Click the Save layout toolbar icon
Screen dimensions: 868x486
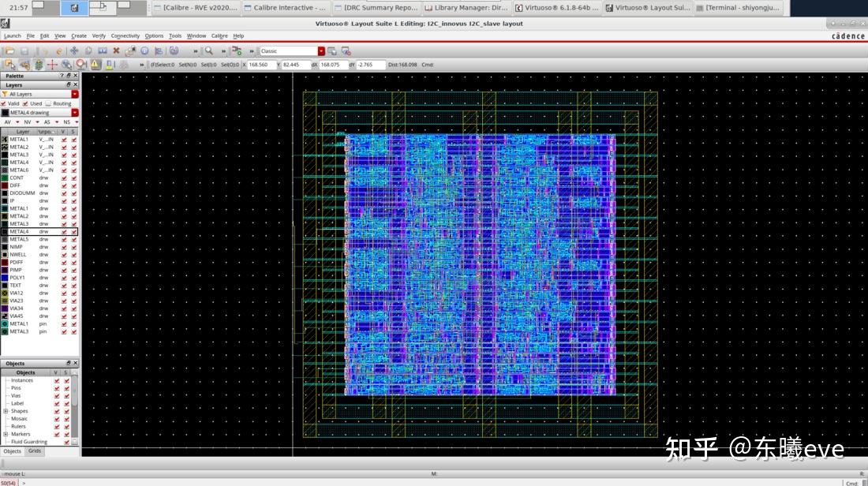(x=24, y=50)
